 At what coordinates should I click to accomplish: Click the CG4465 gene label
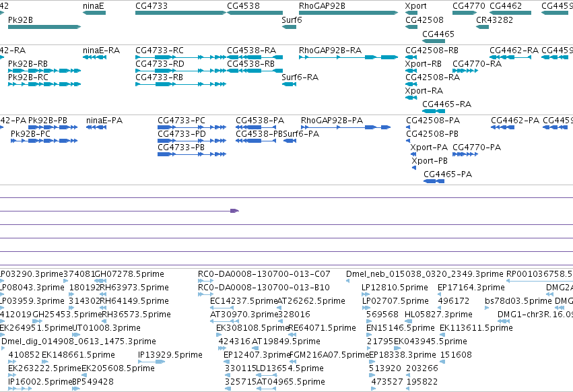point(438,34)
